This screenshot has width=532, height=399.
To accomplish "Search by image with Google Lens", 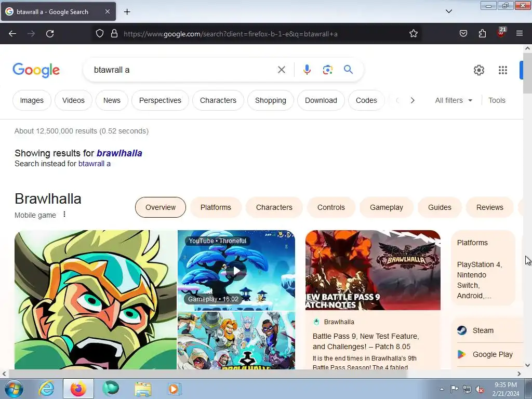I will click(327, 70).
